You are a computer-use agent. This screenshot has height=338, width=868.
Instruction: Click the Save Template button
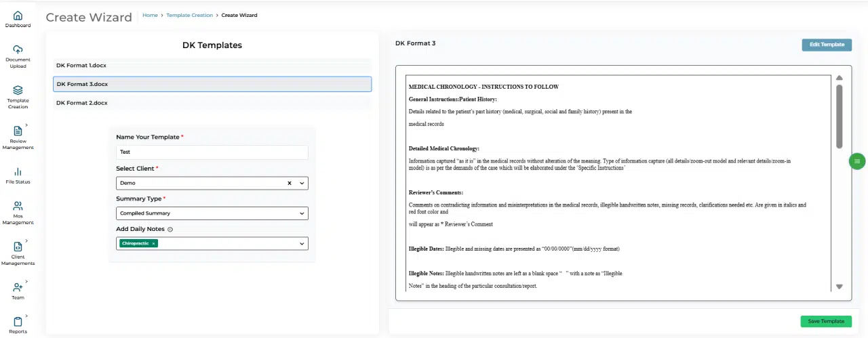(825, 321)
